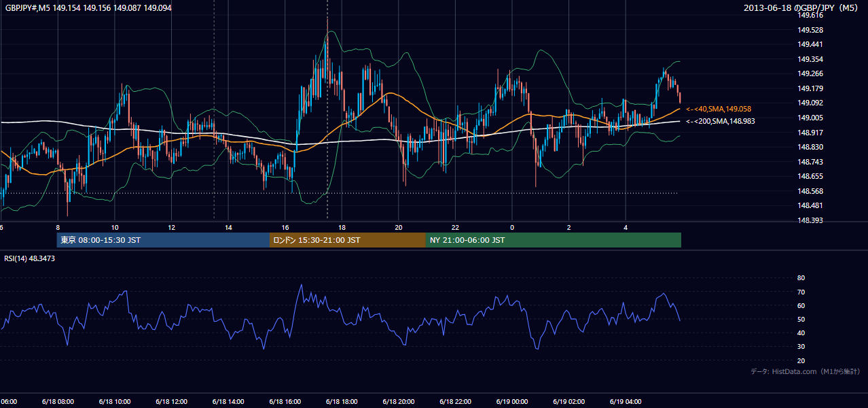
Task: Click price axis value 149.528
Action: point(810,30)
